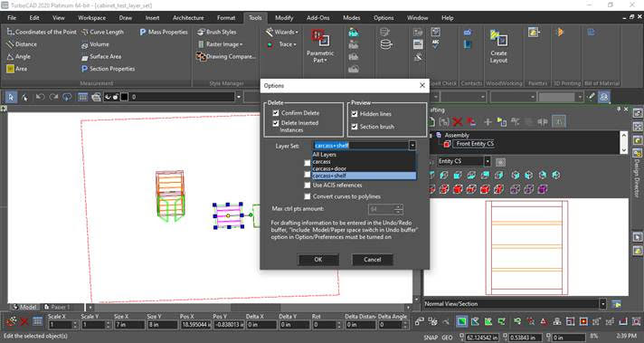Image resolution: width=644 pixels, height=343 pixels.
Task: Open the Raster Image dropdown
Action: (x=220, y=44)
